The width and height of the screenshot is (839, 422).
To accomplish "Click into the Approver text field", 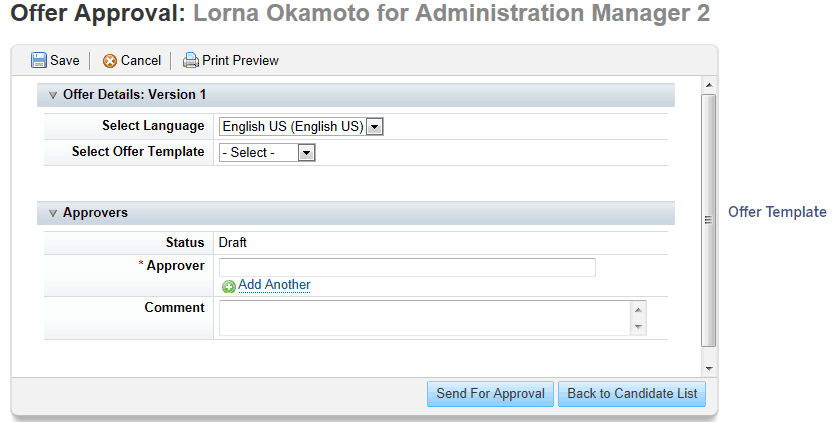I will [407, 267].
